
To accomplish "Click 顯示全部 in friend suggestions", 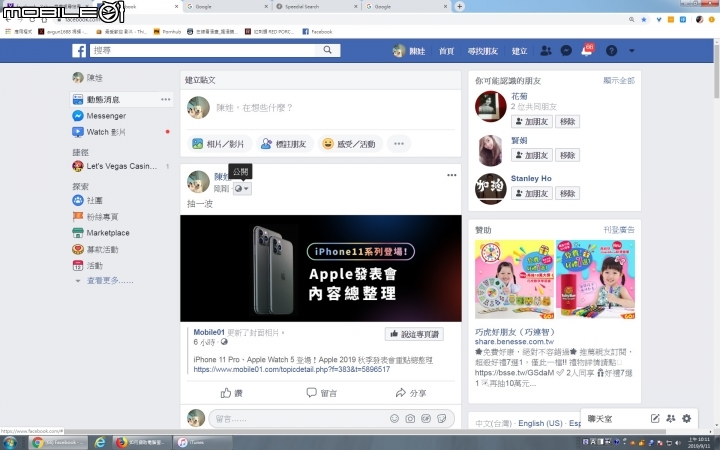I will coord(619,80).
